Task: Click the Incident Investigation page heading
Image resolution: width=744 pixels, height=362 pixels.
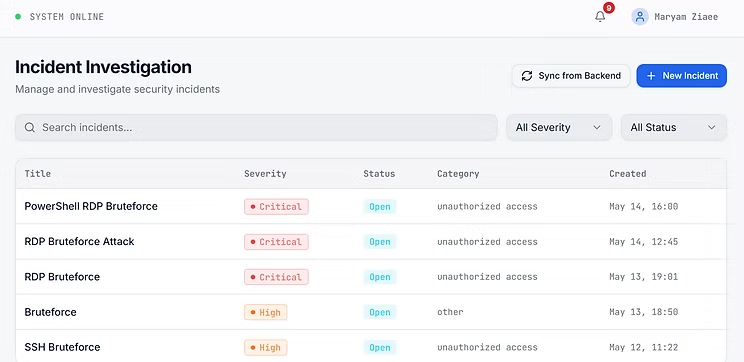Action: (103, 67)
